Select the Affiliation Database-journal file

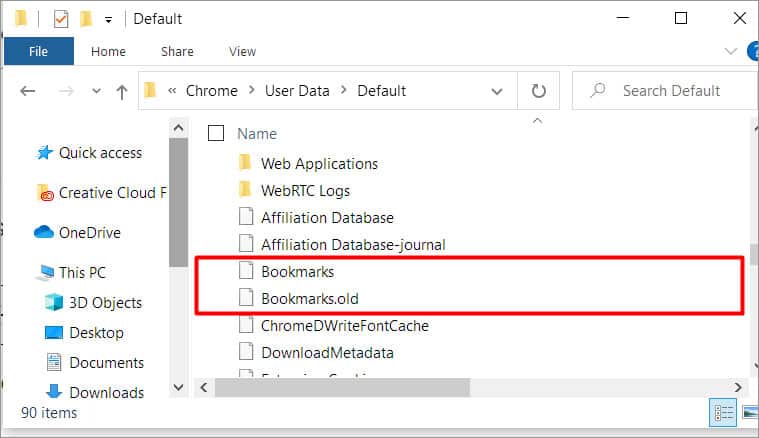(353, 245)
